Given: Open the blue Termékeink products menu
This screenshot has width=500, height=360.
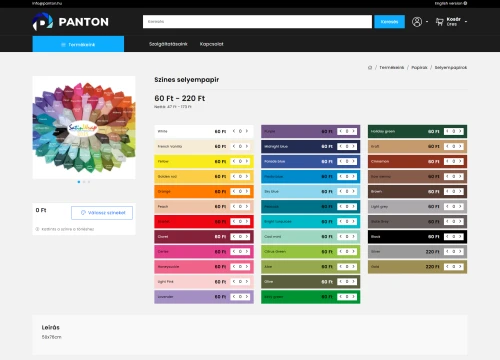Looking at the screenshot, I should pos(78,44).
